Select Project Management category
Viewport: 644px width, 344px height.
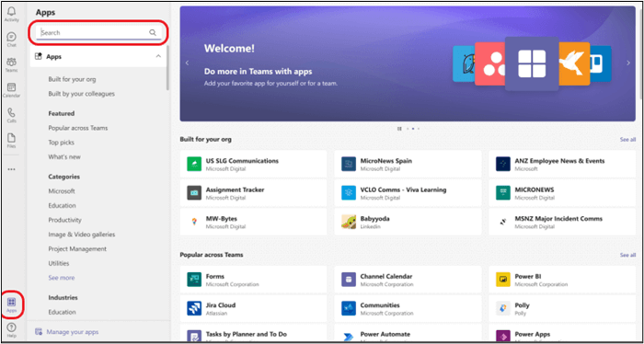[77, 248]
